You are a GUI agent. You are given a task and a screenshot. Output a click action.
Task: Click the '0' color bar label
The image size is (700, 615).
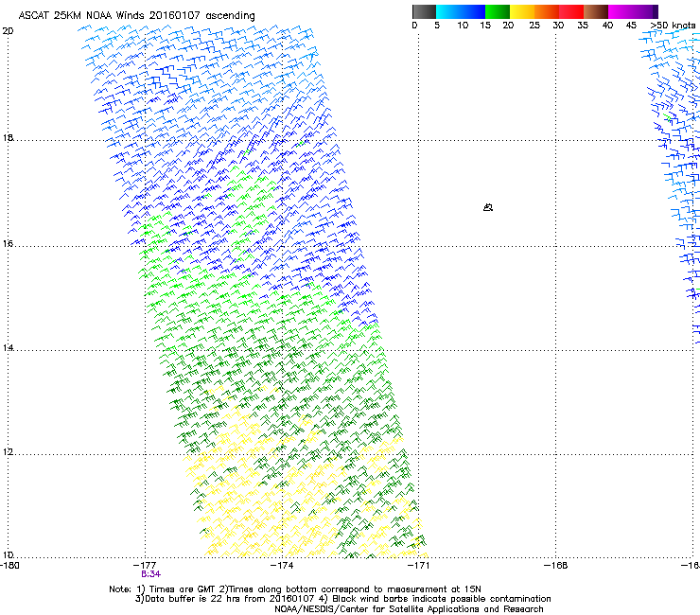pyautogui.click(x=414, y=26)
